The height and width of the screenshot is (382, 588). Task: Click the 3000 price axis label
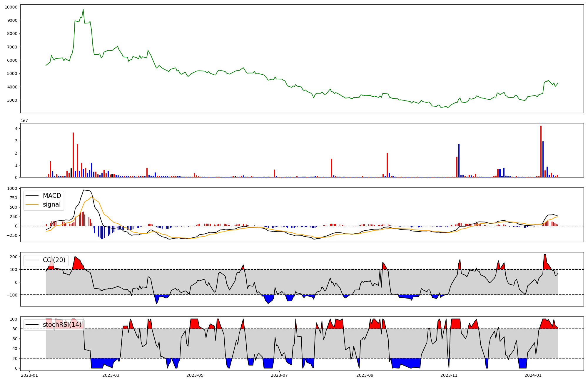pos(12,100)
